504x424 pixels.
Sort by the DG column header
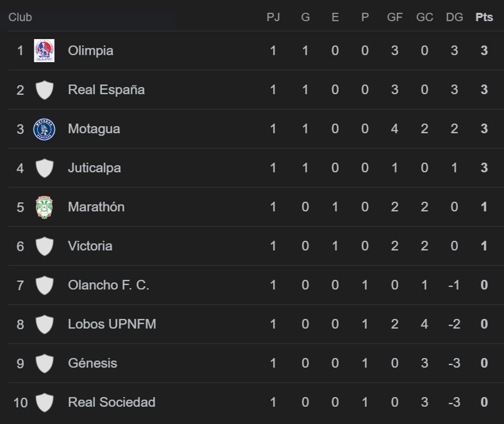[454, 17]
